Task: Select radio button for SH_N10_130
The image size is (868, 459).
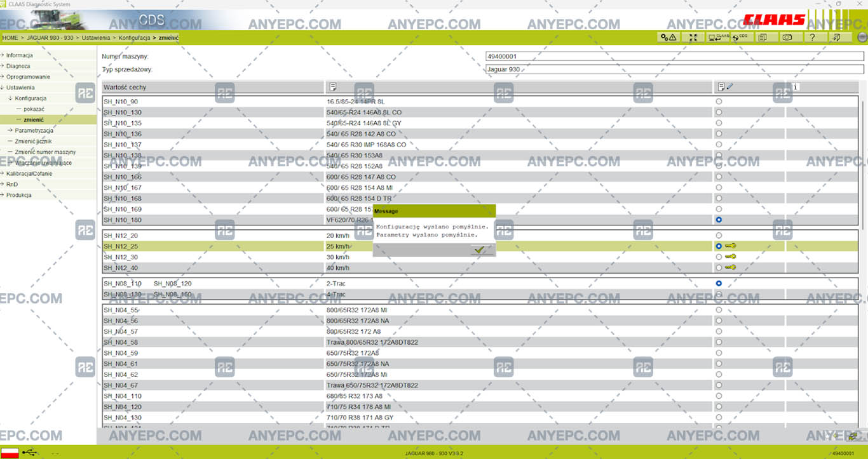Action: [719, 112]
